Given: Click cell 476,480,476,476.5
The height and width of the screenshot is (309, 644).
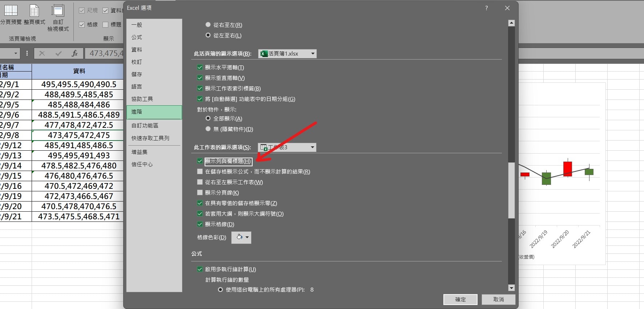Looking at the screenshot, I should tap(79, 176).
